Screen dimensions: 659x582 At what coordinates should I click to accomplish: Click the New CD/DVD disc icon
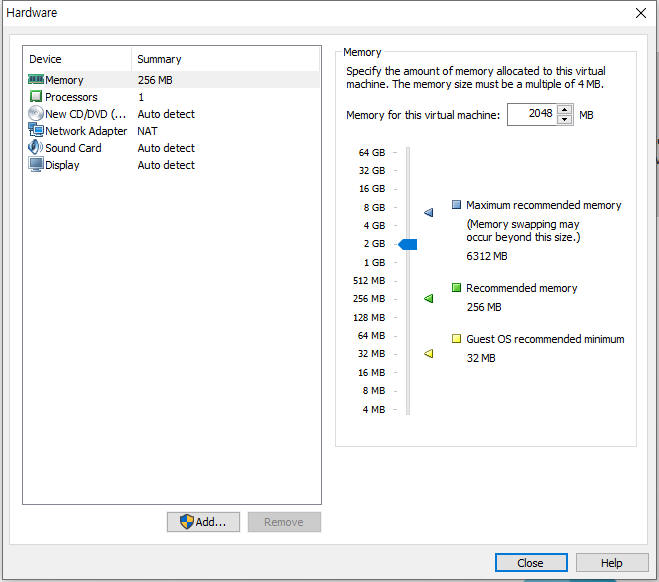point(36,113)
